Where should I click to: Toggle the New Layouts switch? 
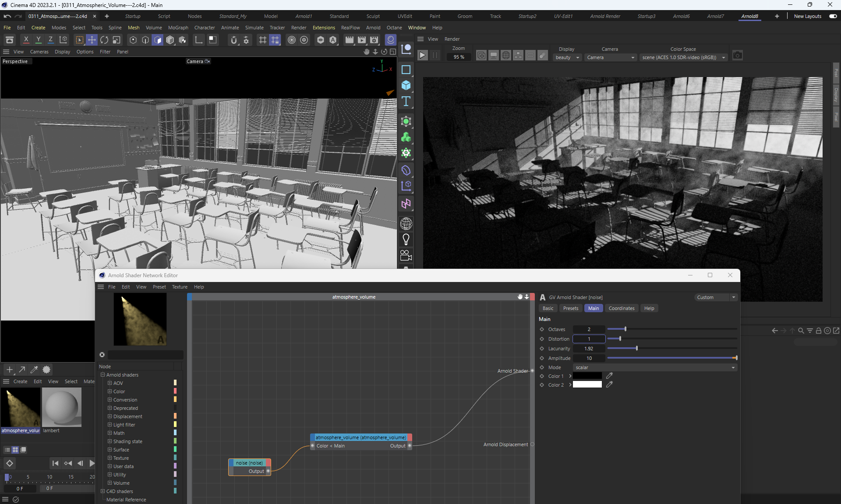833,16
